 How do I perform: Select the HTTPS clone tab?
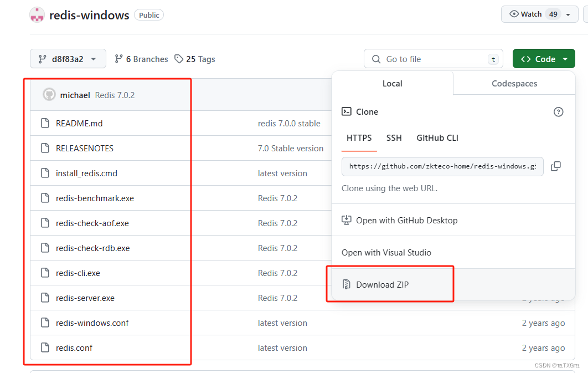click(x=359, y=137)
